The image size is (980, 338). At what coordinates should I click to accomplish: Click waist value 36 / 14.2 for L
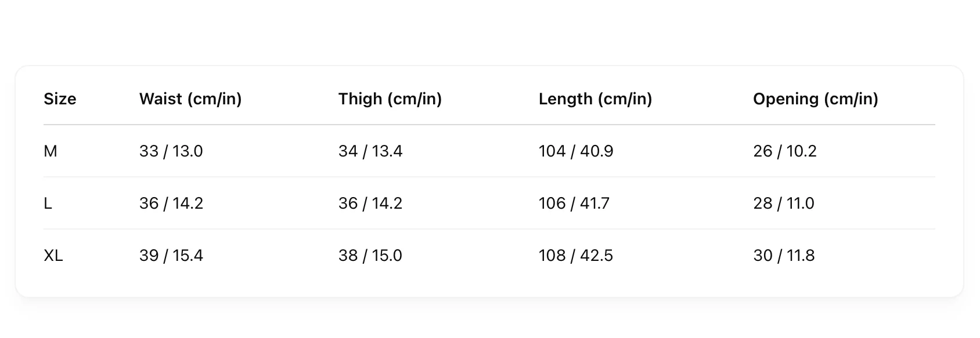(x=171, y=203)
